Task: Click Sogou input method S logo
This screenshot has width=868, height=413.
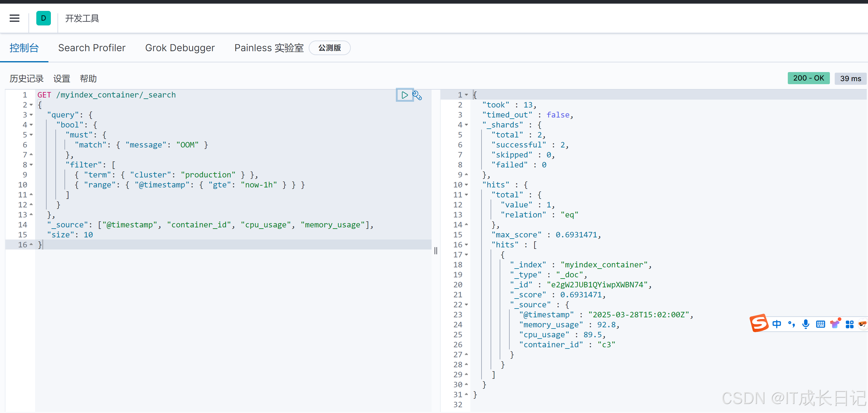Action: tap(759, 323)
